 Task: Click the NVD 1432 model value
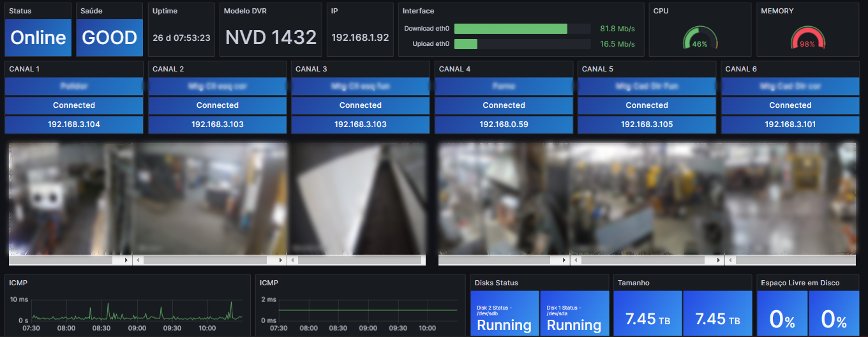(271, 38)
